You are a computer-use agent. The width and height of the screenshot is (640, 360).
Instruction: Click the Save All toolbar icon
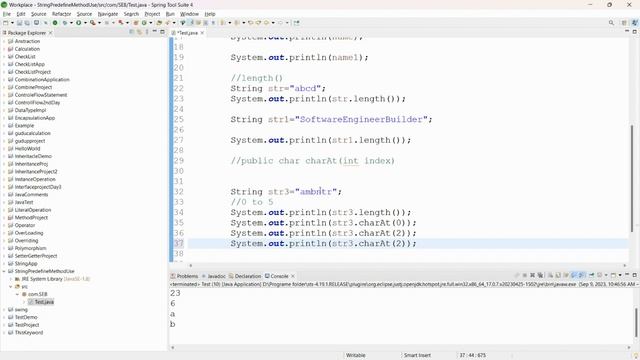point(27,23)
